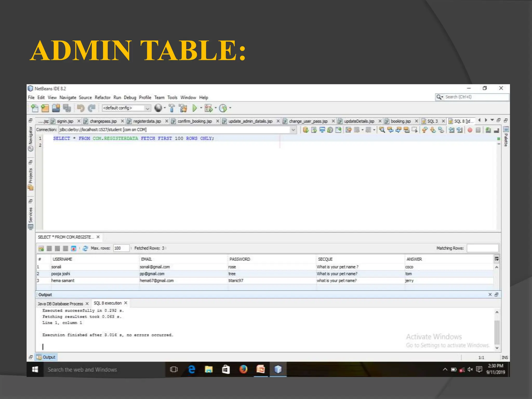Viewport: 532px width, 399px height.
Task: Click the Open Project toolbar icon
Action: 56,108
